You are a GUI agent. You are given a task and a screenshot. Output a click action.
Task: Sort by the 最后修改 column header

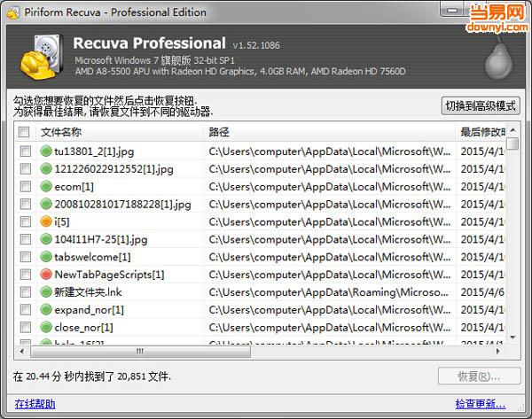481,132
